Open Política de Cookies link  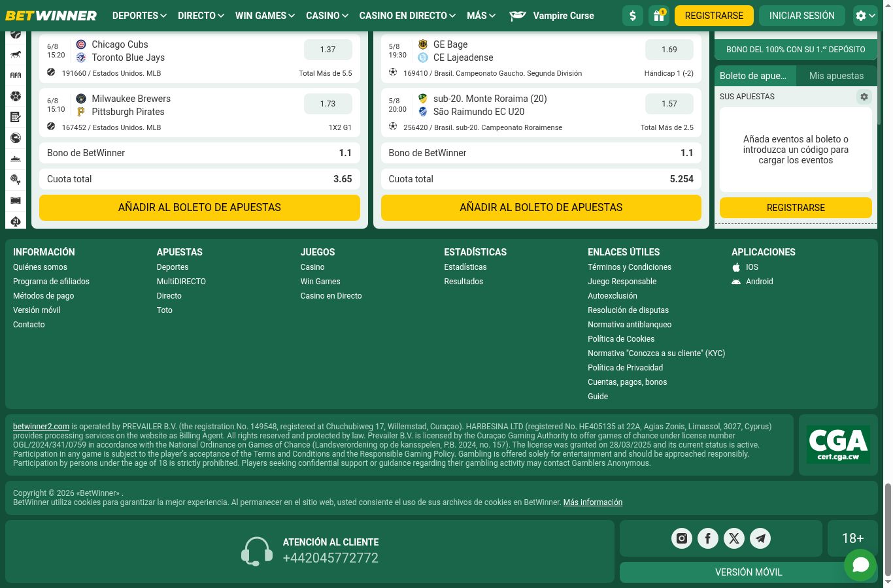pyautogui.click(x=621, y=339)
